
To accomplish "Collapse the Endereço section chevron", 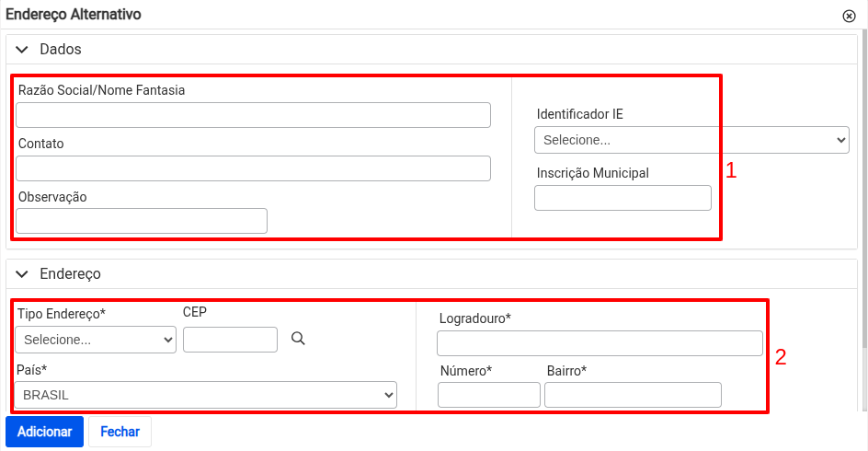I will tap(21, 273).
